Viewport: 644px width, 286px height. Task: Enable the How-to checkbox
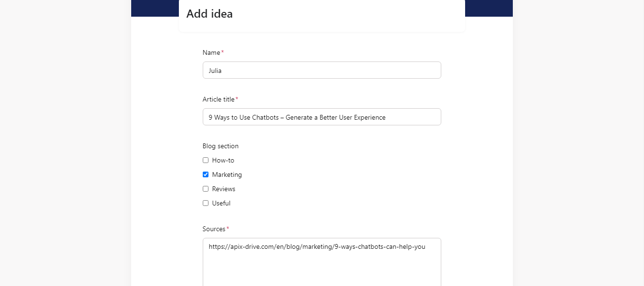[206, 160]
